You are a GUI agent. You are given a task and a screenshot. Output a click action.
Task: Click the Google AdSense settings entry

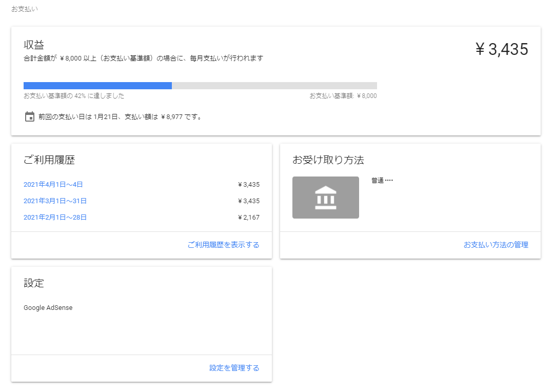point(48,308)
